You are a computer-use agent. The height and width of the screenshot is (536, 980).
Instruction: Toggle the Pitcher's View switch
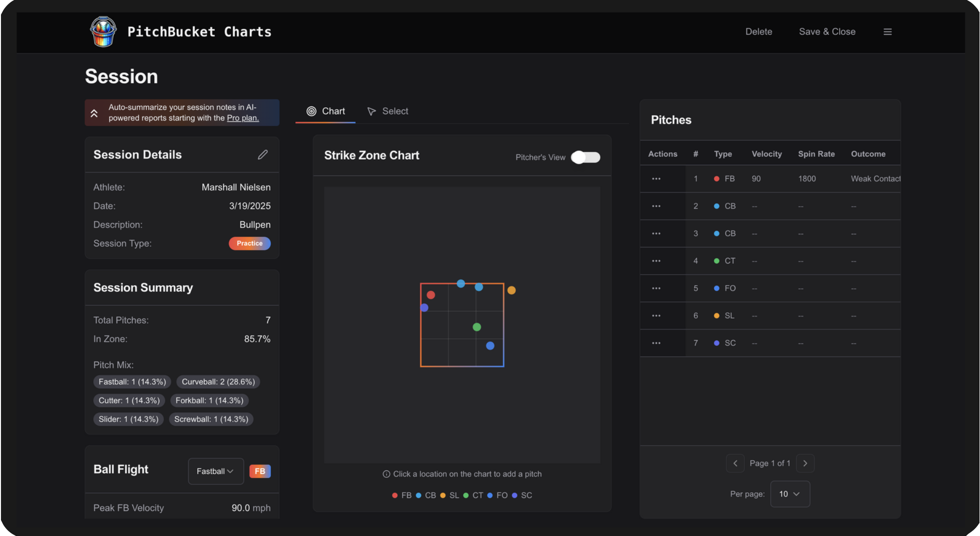(x=586, y=157)
